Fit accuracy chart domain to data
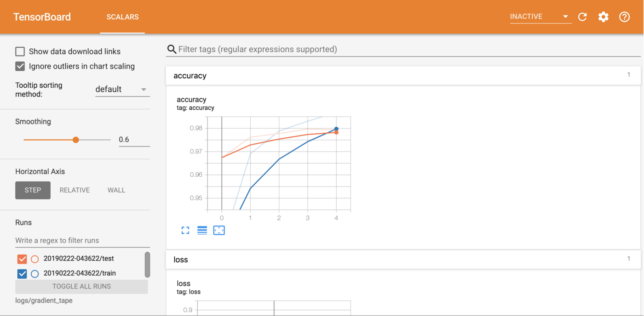Screen dimensions: 644x316 click(x=219, y=230)
